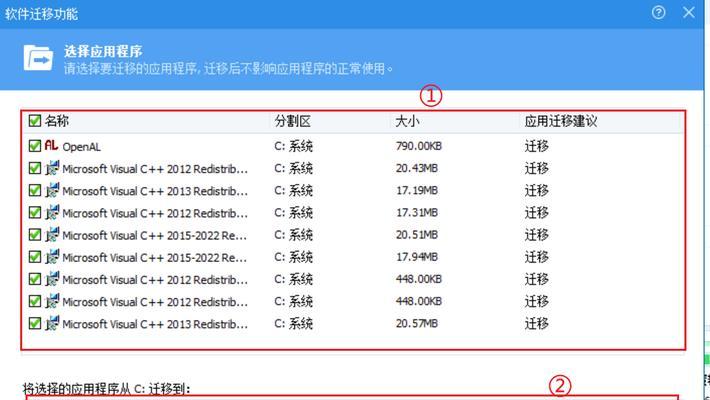Select Visual C++ 2012 name in 17.31MB row

[x=155, y=213]
